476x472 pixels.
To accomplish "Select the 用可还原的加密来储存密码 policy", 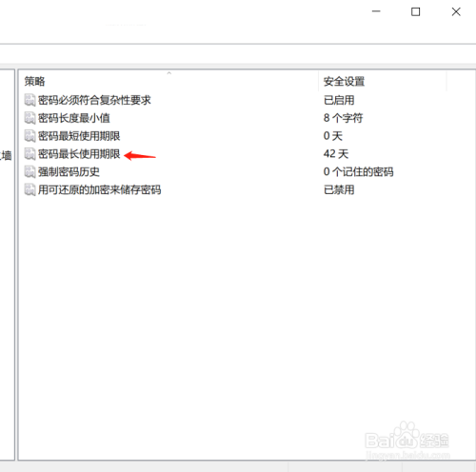I will coord(99,190).
